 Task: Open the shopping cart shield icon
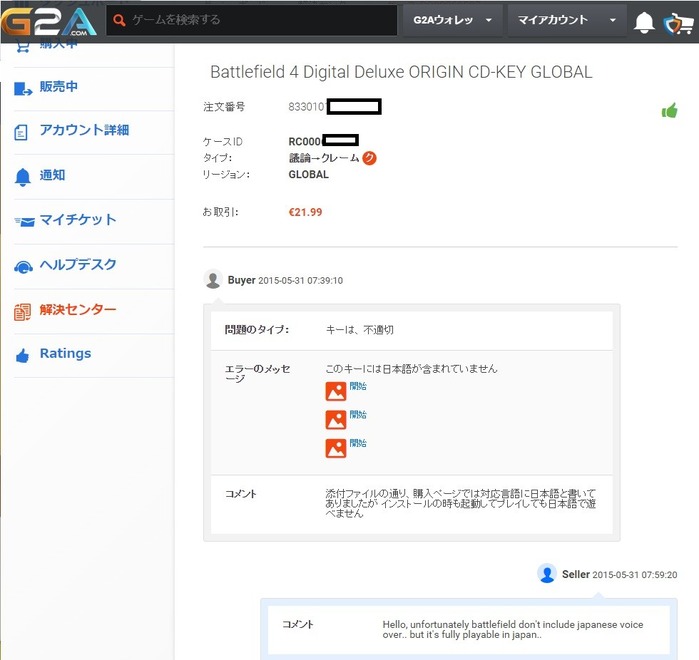coord(678,24)
